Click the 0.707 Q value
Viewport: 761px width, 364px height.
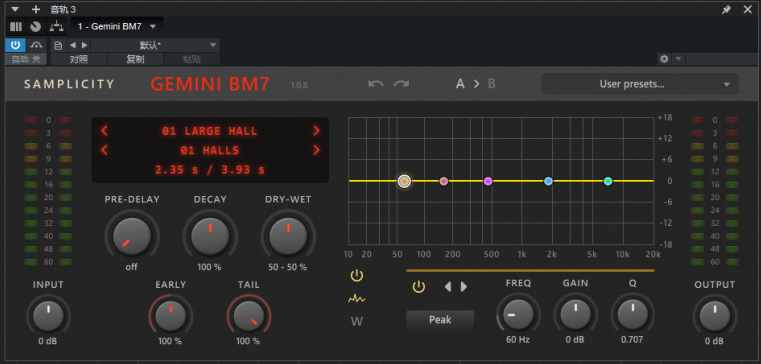(x=632, y=340)
